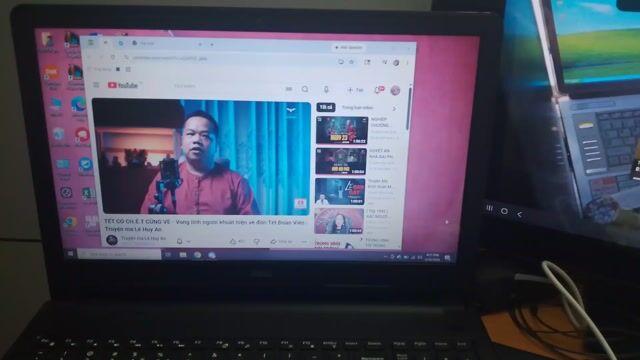Open the channel avatar below the video

[111, 240]
